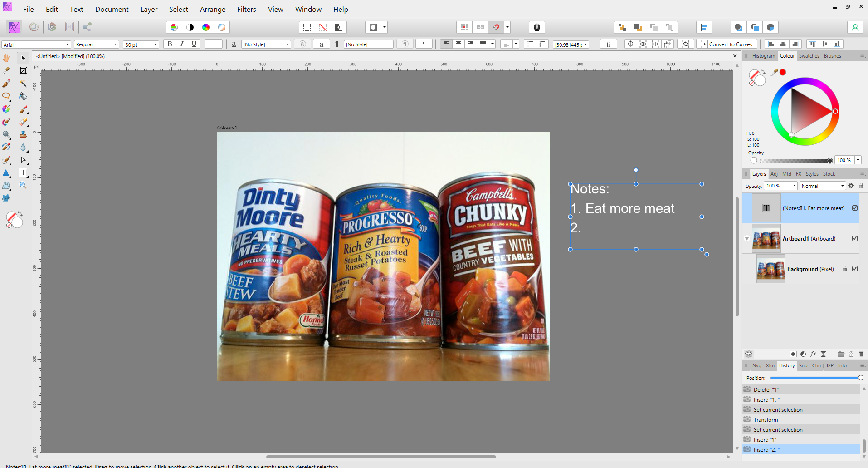This screenshot has height=468, width=868.
Task: Select the Transform history entry
Action: [x=766, y=420]
